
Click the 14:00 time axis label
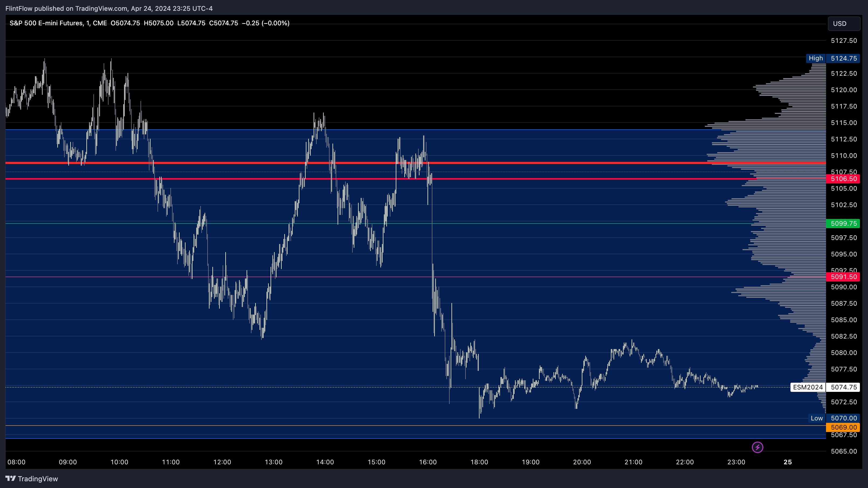[x=325, y=462]
